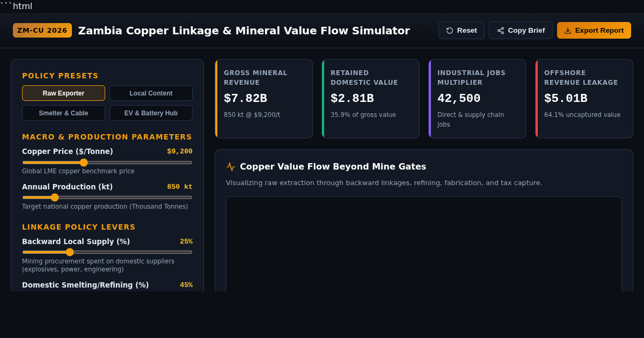Click the Zambia Copper Linkage simulator title
This screenshot has width=644, height=338.
(x=244, y=31)
